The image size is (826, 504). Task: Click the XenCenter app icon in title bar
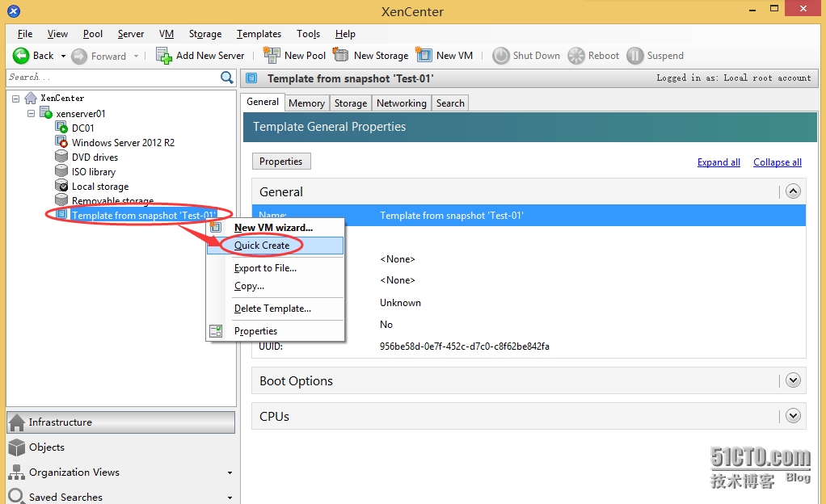(14, 10)
